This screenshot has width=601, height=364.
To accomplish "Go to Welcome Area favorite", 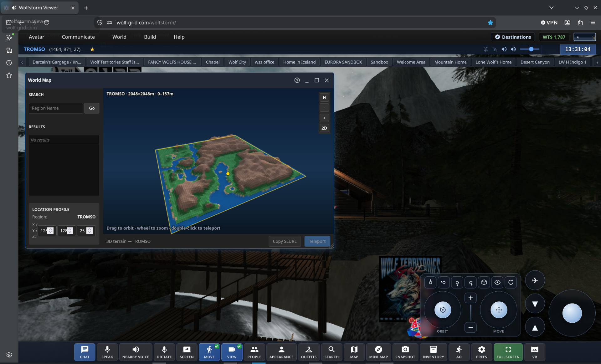I will [411, 62].
